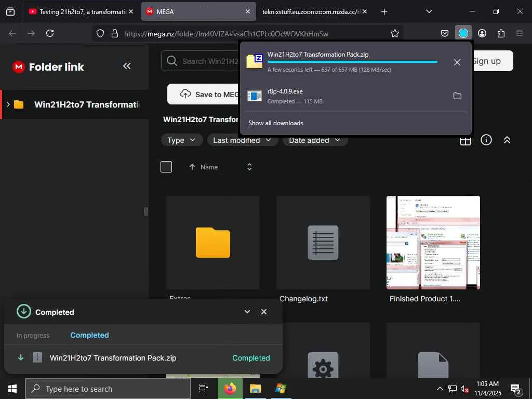
Task: Close the Completed transfers widget
Action: pos(264,312)
